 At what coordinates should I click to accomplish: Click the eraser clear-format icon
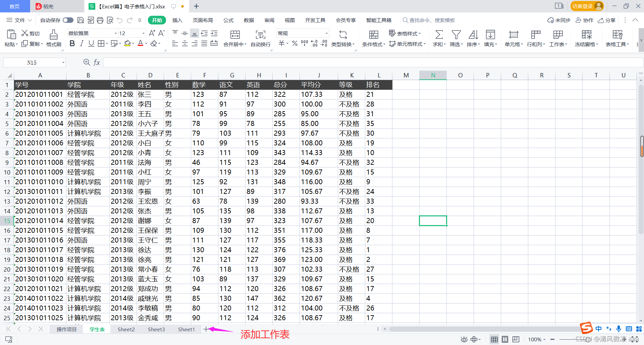tap(154, 44)
